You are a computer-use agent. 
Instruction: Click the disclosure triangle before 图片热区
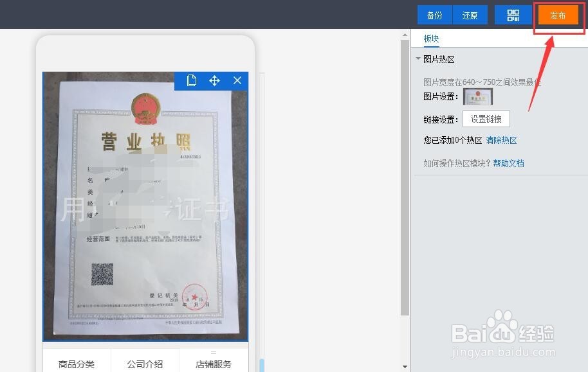coord(419,58)
